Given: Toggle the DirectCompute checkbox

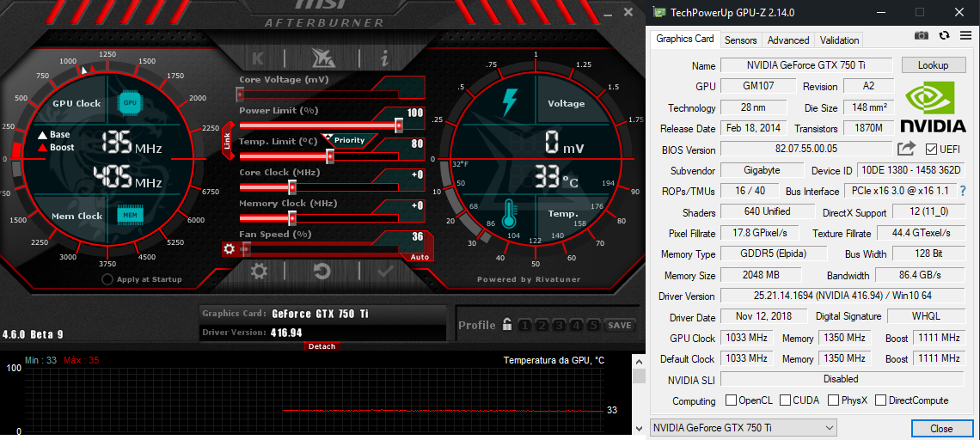Looking at the screenshot, I should (880, 400).
